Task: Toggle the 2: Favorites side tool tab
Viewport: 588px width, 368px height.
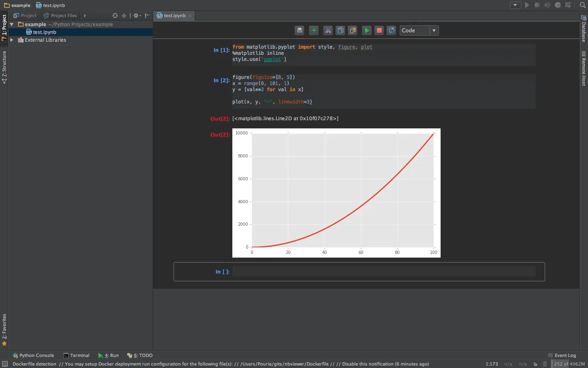Action: (x=4, y=330)
